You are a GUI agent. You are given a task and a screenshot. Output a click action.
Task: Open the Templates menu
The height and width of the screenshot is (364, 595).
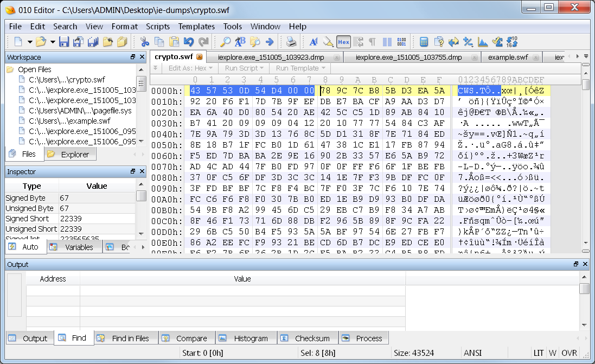coord(196,27)
